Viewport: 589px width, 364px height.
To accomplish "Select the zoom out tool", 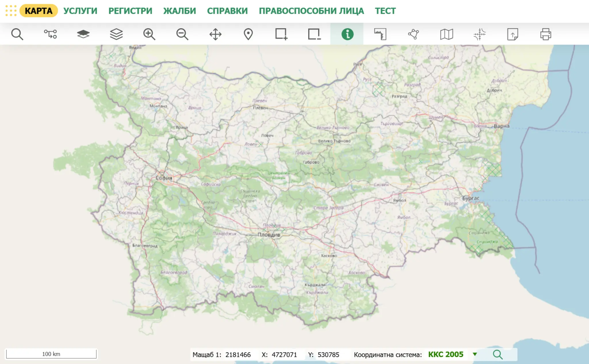I will [x=182, y=34].
